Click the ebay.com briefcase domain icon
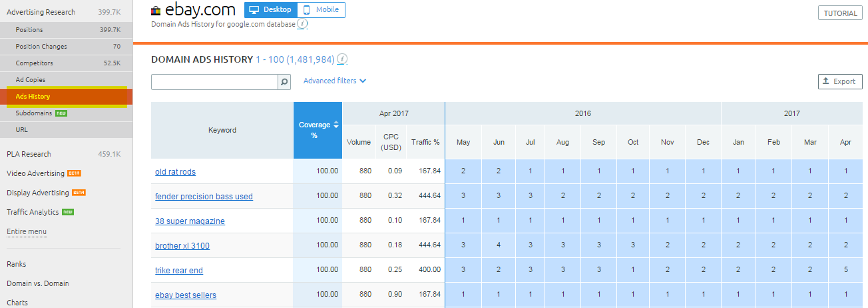868x308 pixels. pyautogui.click(x=156, y=11)
